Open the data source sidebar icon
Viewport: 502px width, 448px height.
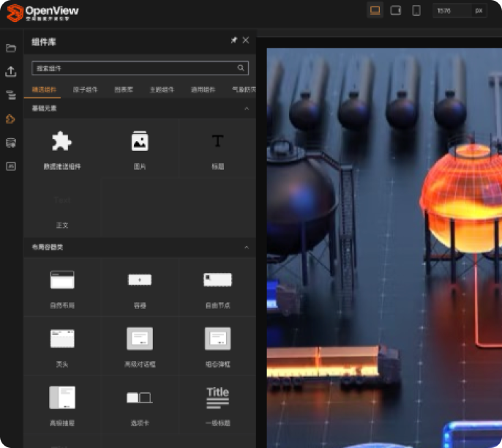tap(11, 142)
